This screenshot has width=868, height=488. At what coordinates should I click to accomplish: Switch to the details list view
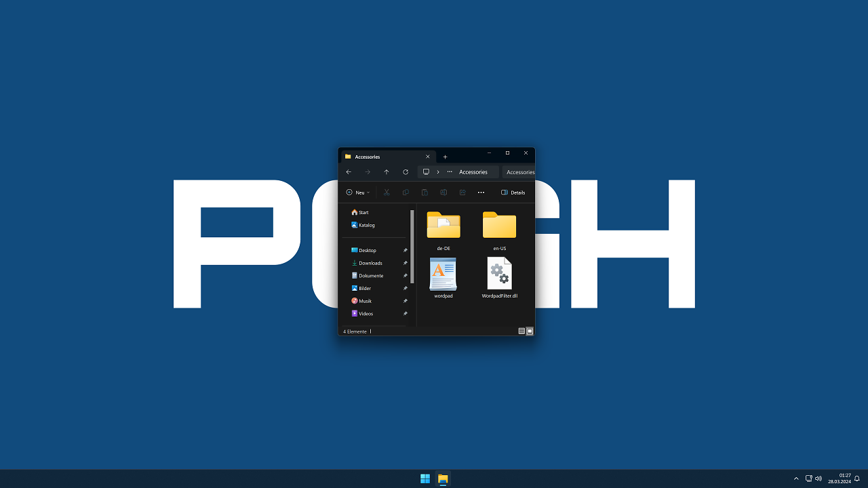coord(521,331)
